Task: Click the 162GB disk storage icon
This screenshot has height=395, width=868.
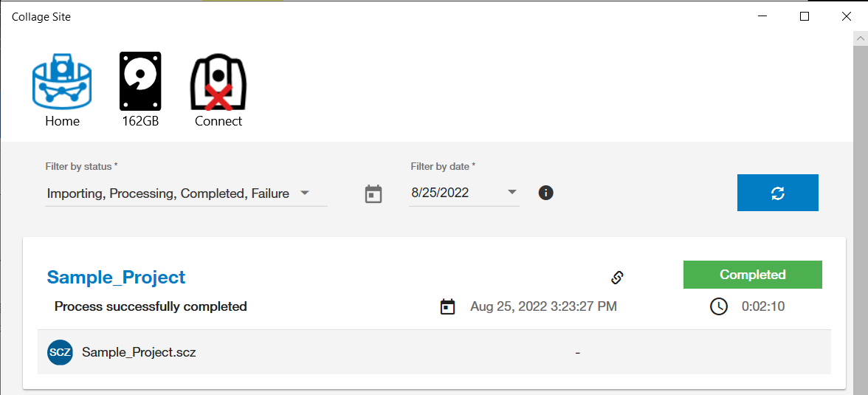Action: tap(140, 80)
